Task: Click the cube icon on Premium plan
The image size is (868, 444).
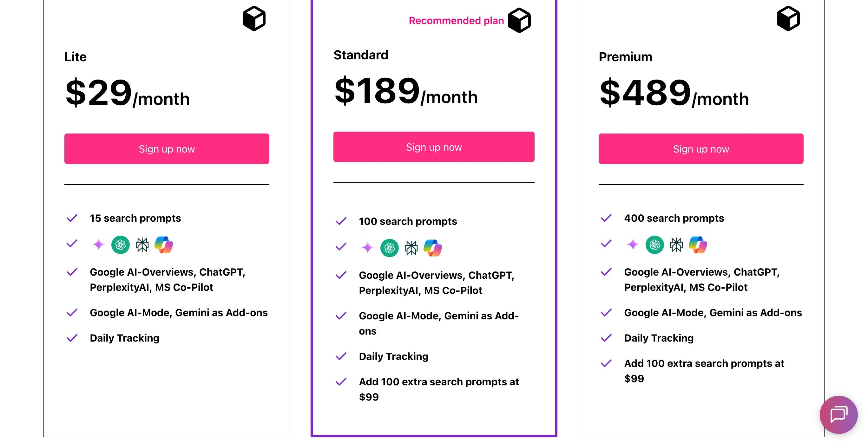Action: click(x=788, y=18)
